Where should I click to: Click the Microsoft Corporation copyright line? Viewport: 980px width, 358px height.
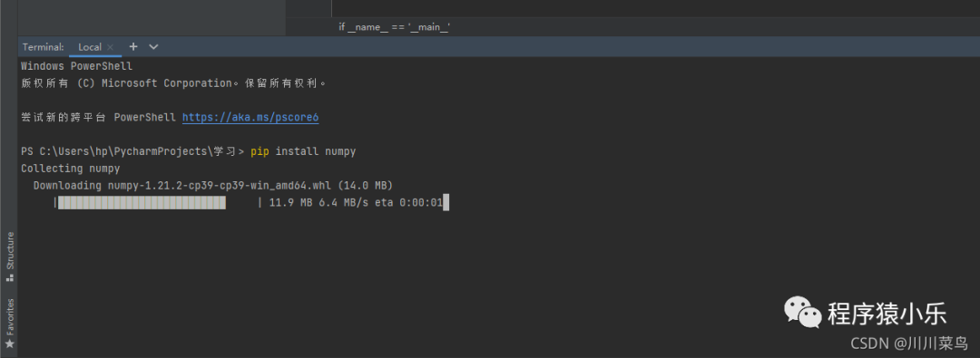(173, 83)
